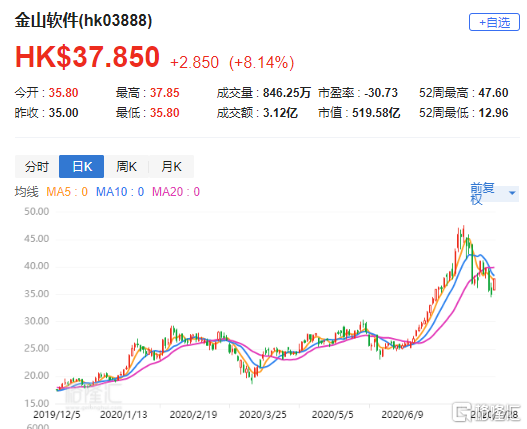The image size is (527, 429).
Task: Click the price change +2.850 value
Action: [x=195, y=63]
